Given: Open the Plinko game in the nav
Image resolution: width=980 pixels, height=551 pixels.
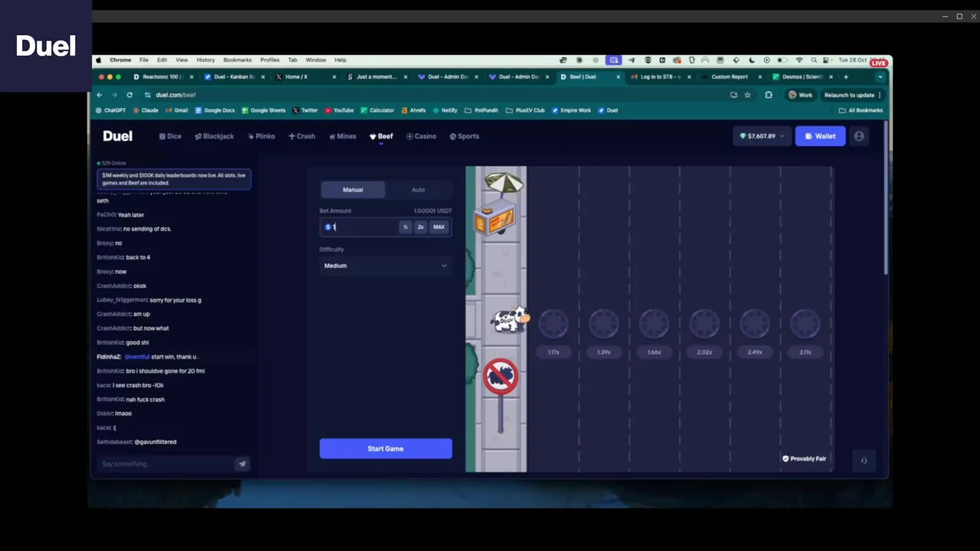Looking at the screenshot, I should [261, 136].
